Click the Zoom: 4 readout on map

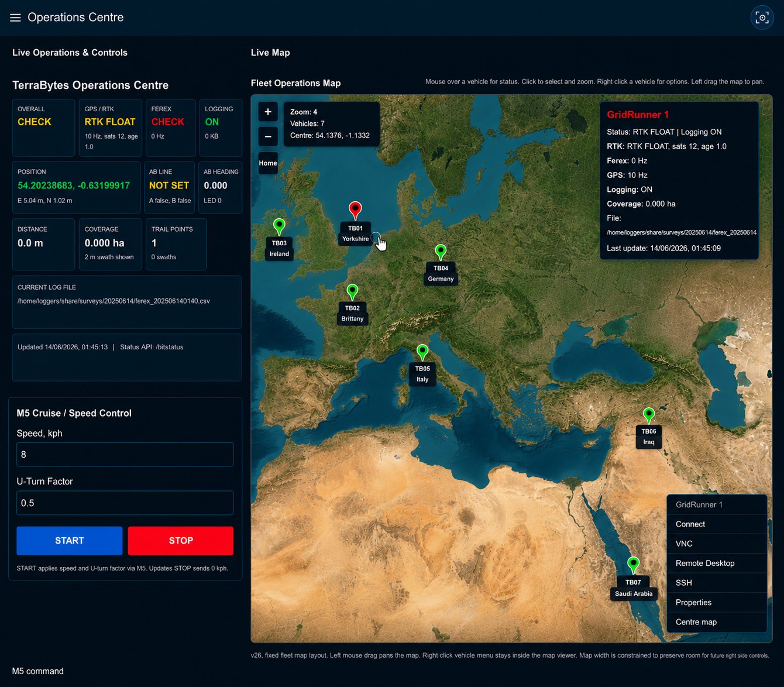304,112
